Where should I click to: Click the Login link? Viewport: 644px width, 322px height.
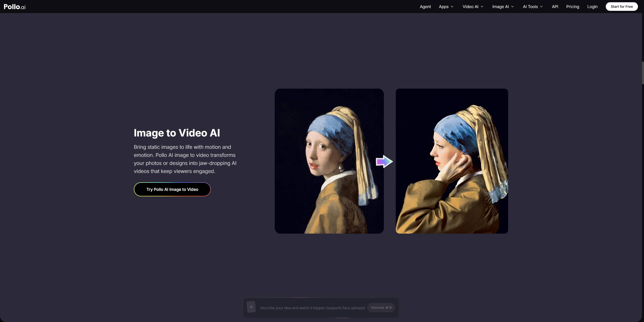coord(592,7)
